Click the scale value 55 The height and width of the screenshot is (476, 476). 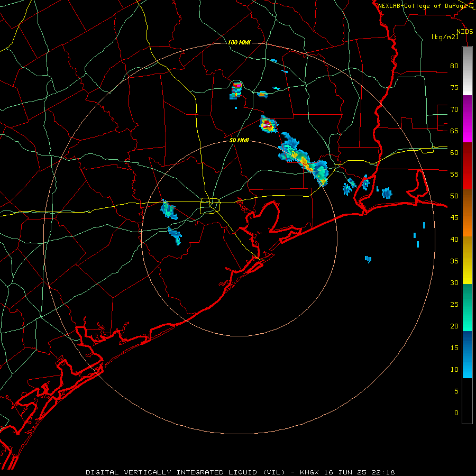tap(454, 174)
